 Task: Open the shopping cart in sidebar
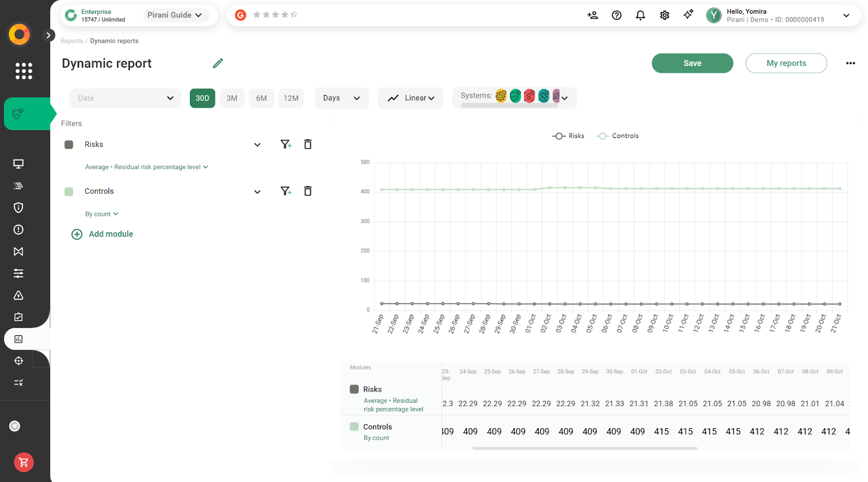pos(24,462)
